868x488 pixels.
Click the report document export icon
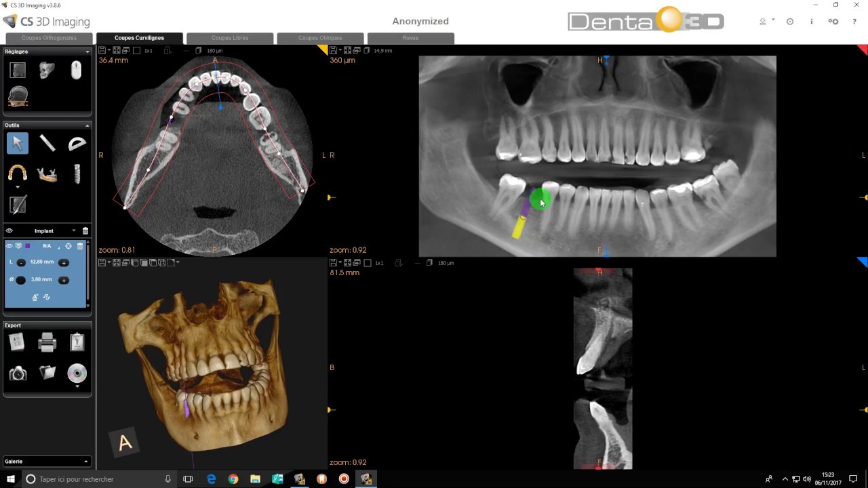(x=18, y=342)
